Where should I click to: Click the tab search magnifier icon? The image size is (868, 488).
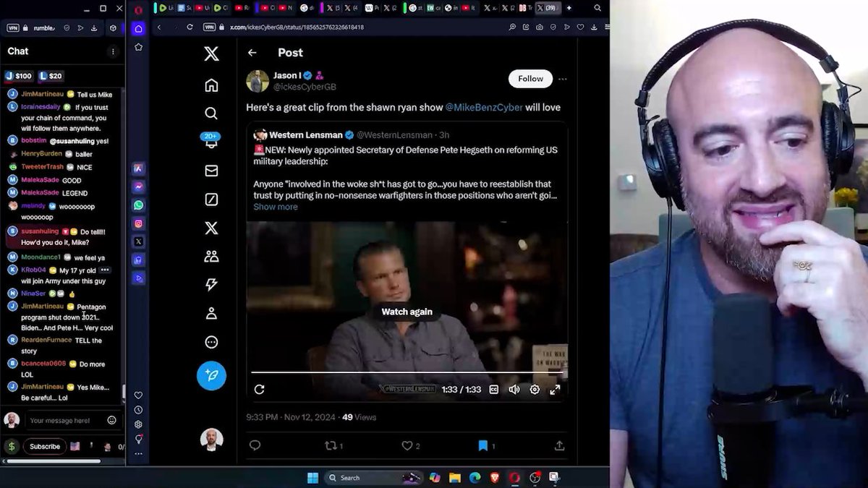click(597, 8)
